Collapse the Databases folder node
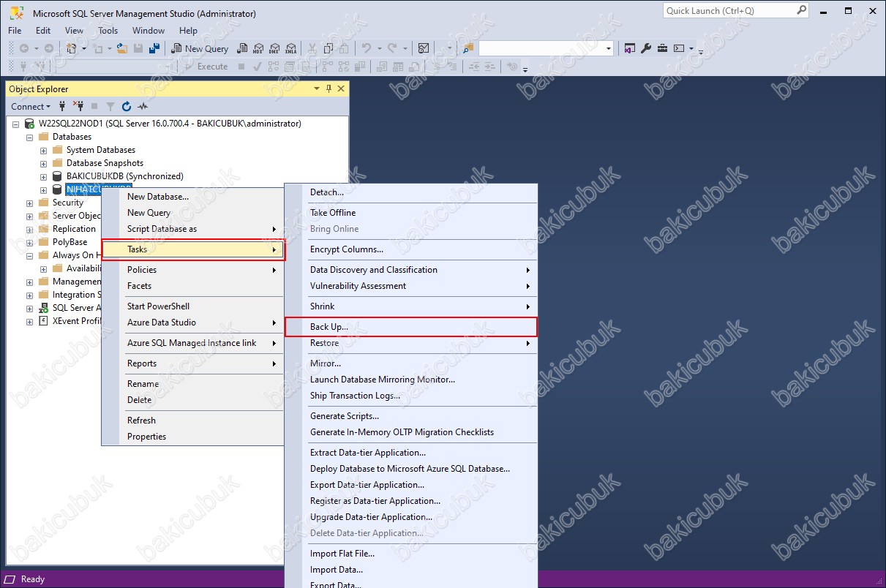The width and height of the screenshot is (886, 588). (30, 137)
